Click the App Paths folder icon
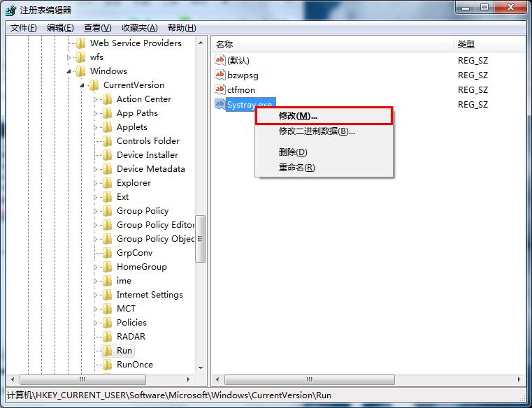The width and height of the screenshot is (532, 408). pos(107,113)
